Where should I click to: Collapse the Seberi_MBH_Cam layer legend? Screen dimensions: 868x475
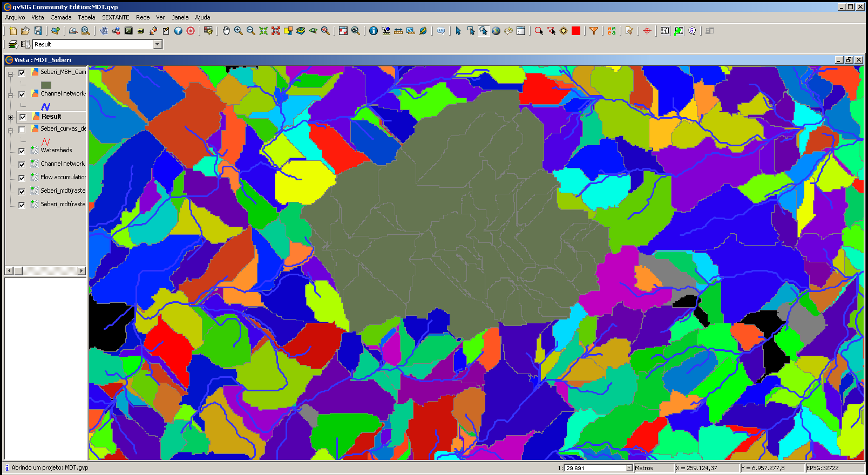pyautogui.click(x=10, y=73)
